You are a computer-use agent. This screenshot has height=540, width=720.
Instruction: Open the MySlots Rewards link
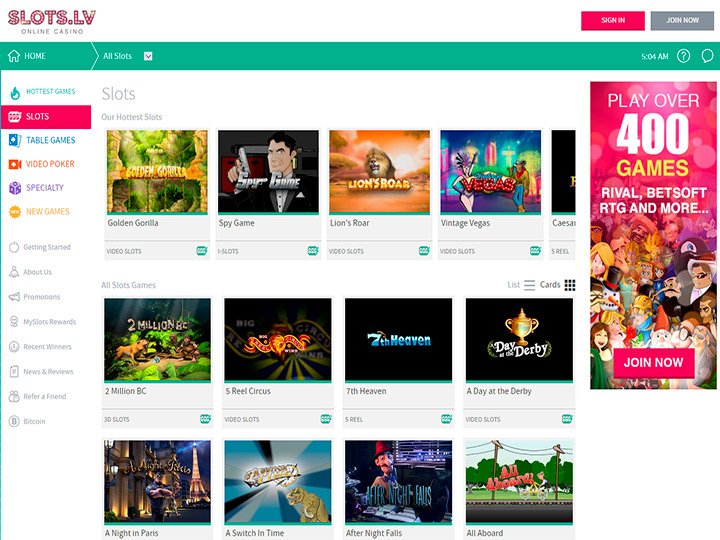50,321
